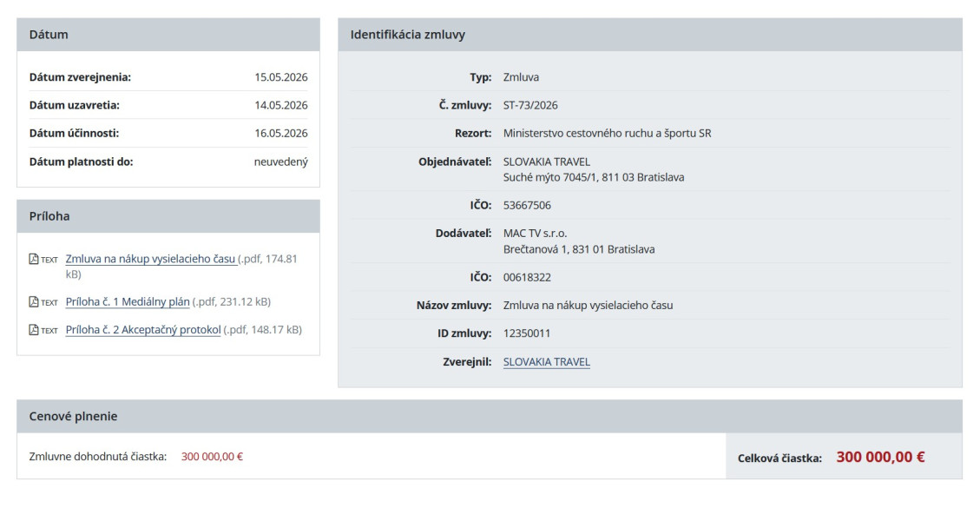Open the Zmluva na nákup vysielacieho času PDF link
This screenshot has height=508, width=980.
click(x=151, y=259)
